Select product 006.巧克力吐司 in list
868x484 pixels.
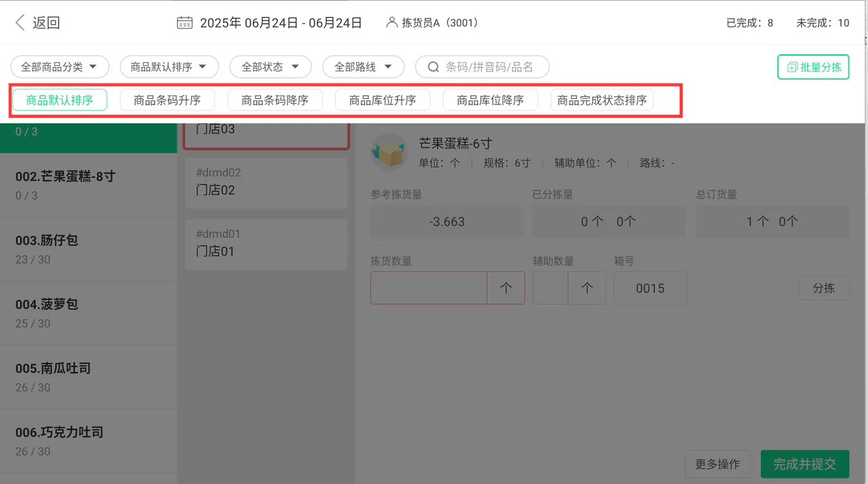pos(88,441)
